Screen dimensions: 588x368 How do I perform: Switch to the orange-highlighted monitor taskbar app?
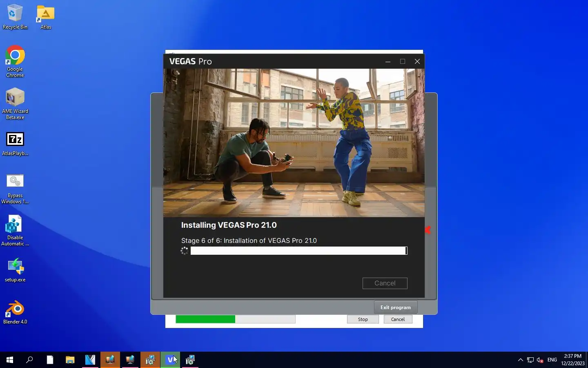click(110, 360)
